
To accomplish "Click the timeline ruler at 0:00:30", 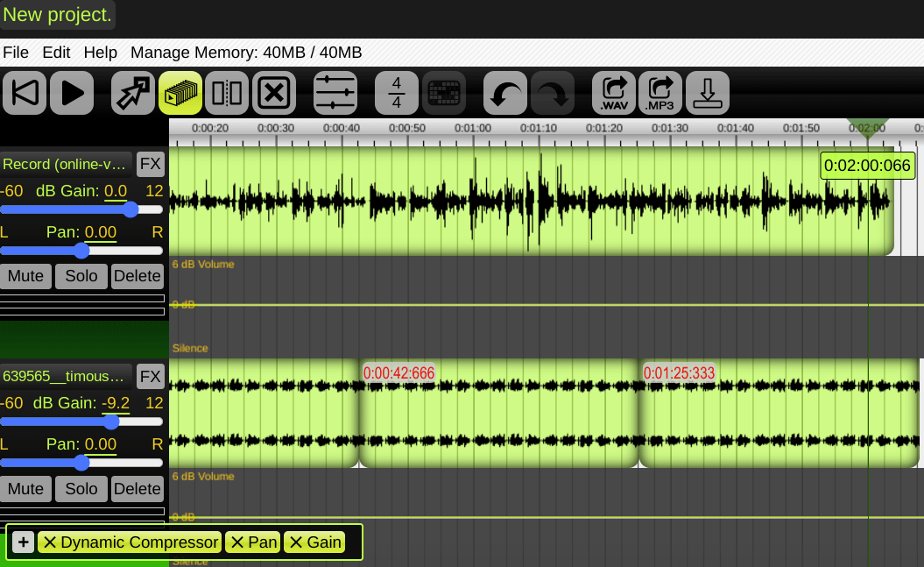I will (x=276, y=128).
